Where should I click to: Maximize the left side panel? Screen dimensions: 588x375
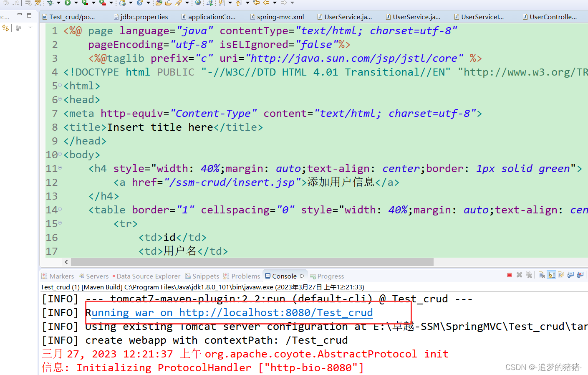click(x=29, y=15)
